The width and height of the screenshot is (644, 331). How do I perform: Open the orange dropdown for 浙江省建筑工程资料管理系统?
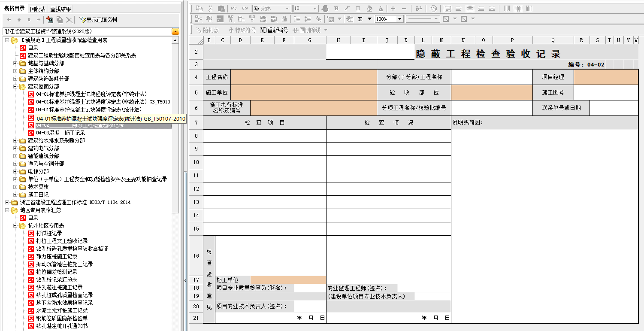pyautogui.click(x=175, y=31)
